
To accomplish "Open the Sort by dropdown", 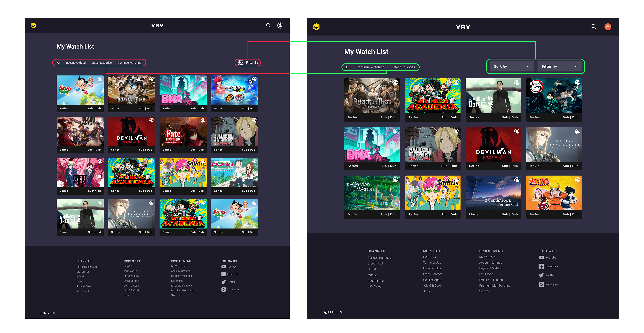I will (511, 67).
